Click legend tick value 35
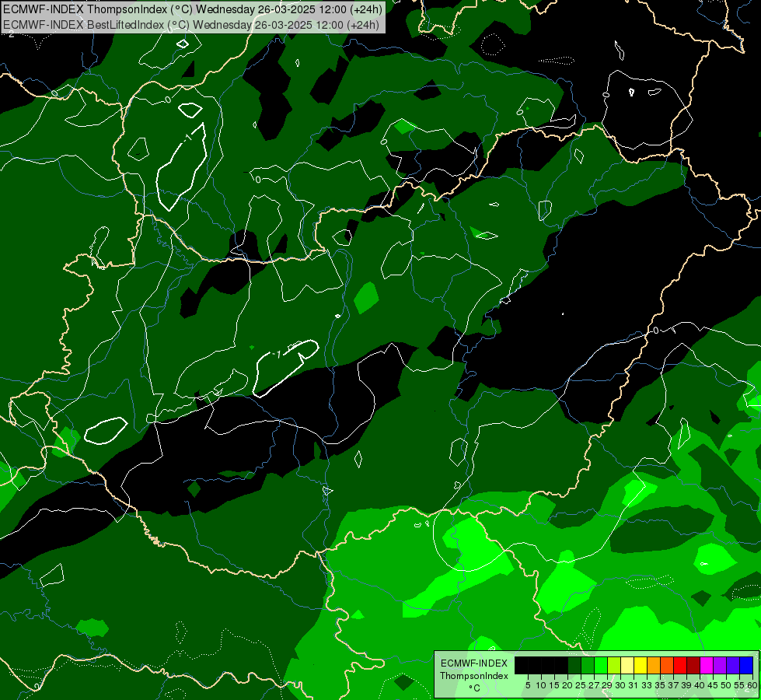The height and width of the screenshot is (700, 761). pos(660,685)
